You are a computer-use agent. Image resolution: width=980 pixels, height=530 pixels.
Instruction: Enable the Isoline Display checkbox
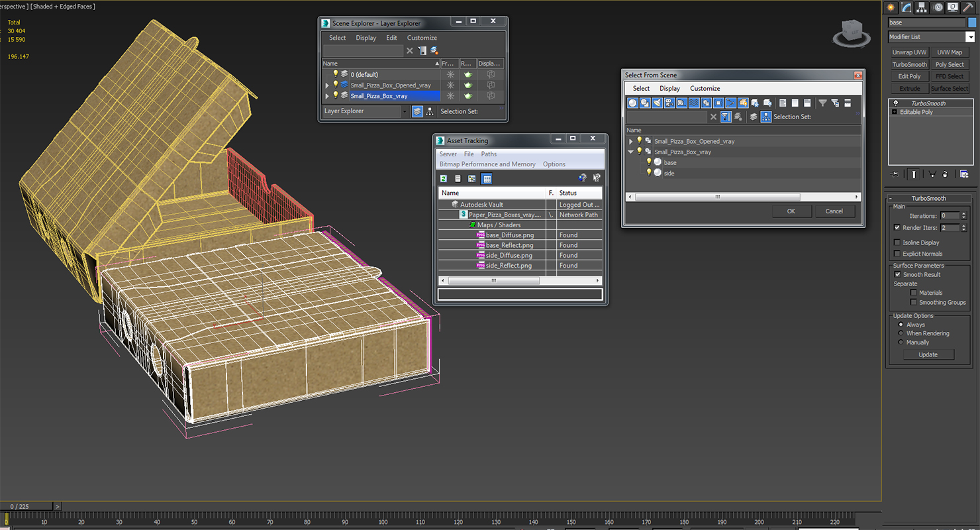897,242
